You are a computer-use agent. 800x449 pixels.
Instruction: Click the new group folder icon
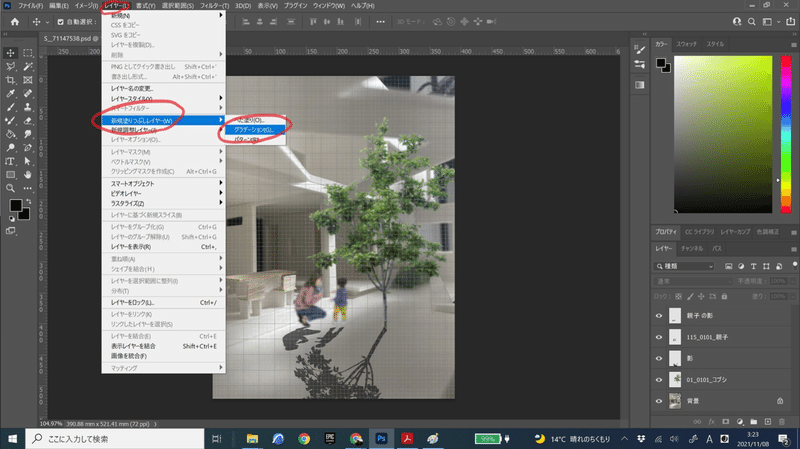click(754, 421)
